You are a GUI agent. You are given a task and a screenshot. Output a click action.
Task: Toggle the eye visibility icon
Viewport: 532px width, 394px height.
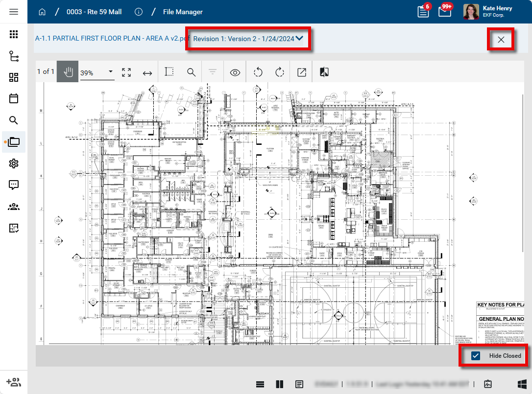click(235, 72)
